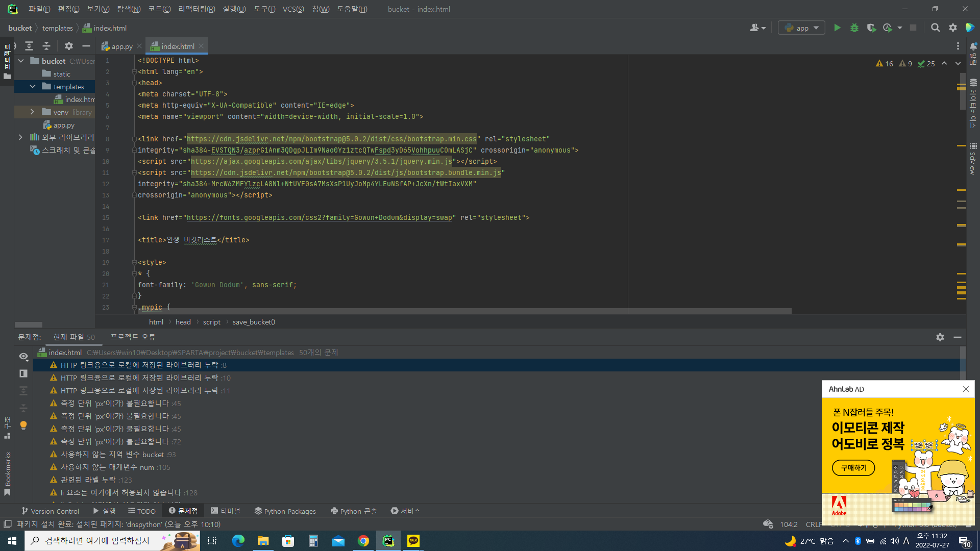Collapse the templates folder

pos(33,86)
